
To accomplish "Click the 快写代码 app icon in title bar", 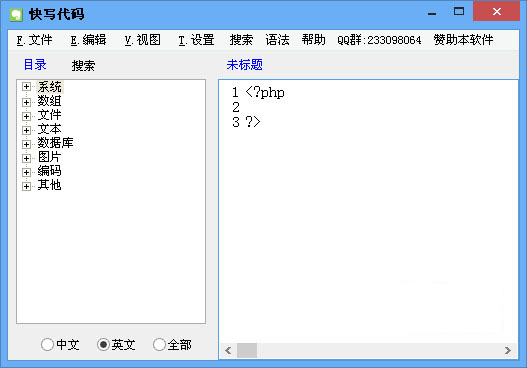I will point(16,14).
